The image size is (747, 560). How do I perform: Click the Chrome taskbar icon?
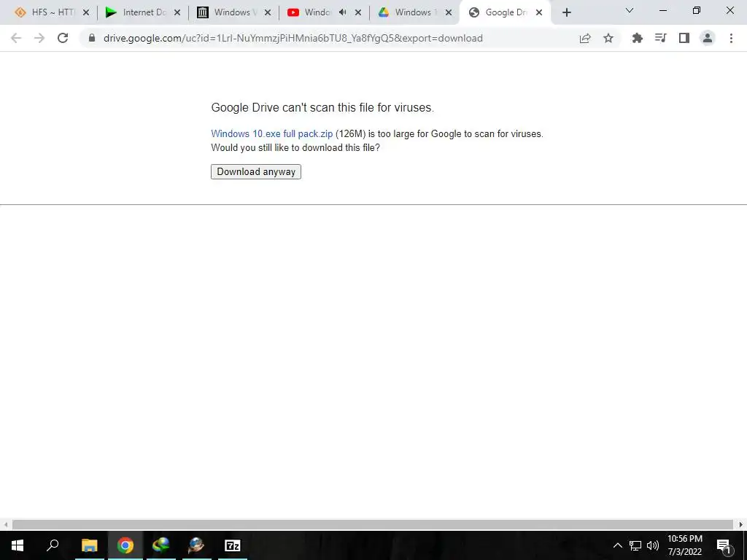(x=125, y=545)
